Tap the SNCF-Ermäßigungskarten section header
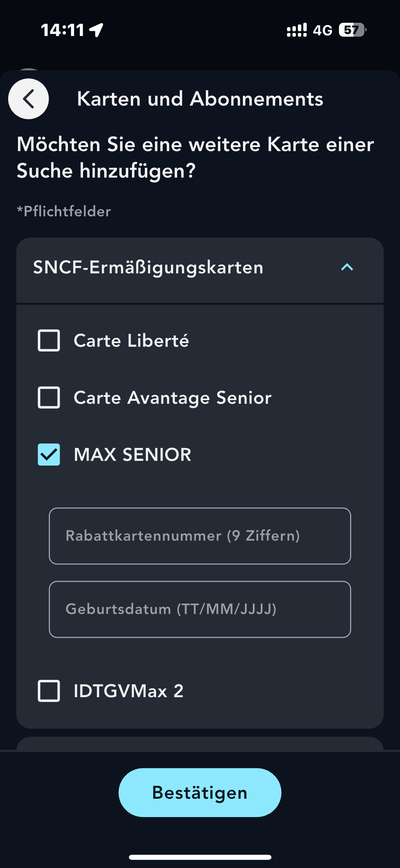The height and width of the screenshot is (868, 400). click(148, 267)
